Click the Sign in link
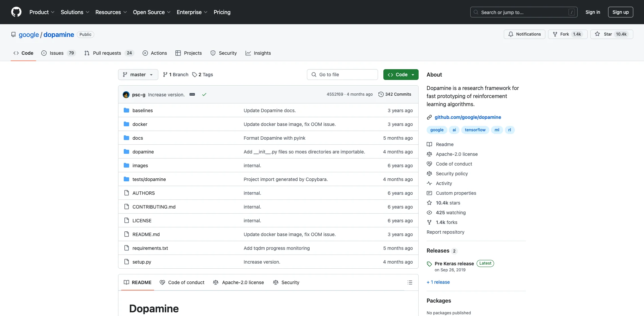The image size is (644, 316). coord(593,12)
